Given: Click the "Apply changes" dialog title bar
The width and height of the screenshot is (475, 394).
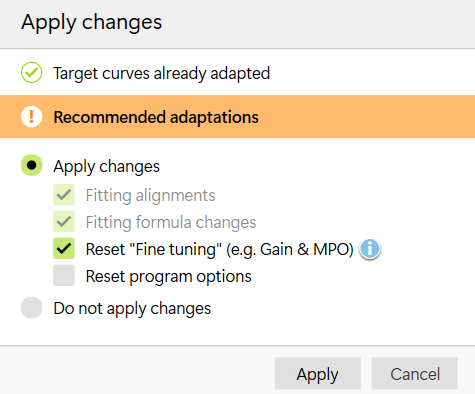Looking at the screenshot, I should click(237, 23).
